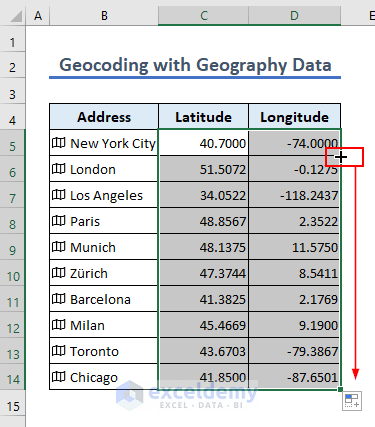Click latitude value 45.4669

click(x=223, y=325)
